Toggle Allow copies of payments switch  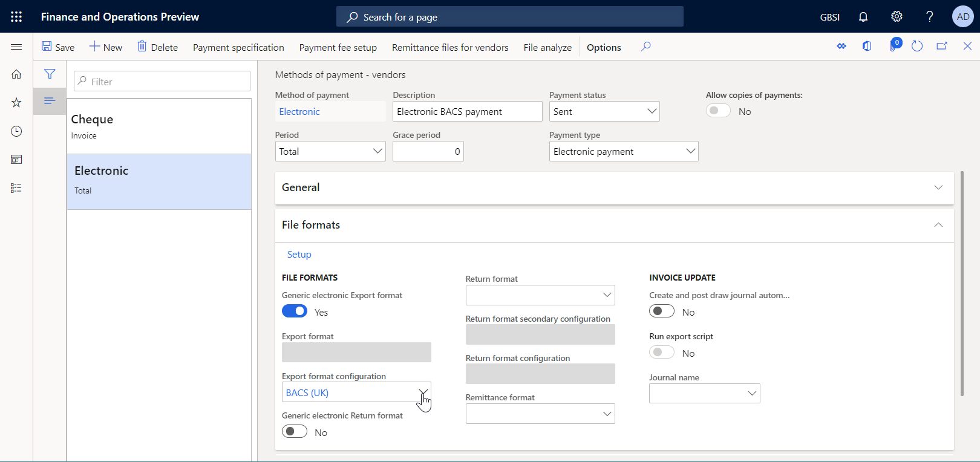click(718, 111)
